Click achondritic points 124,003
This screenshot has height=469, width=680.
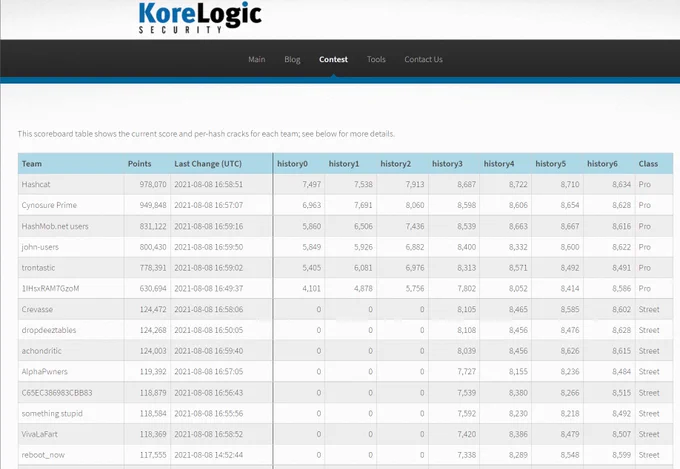153,351
